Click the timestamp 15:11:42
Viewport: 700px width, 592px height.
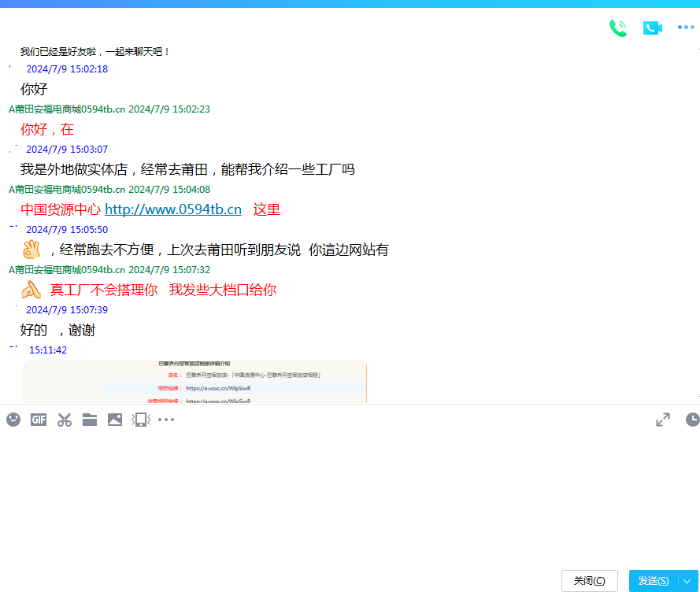(48, 350)
